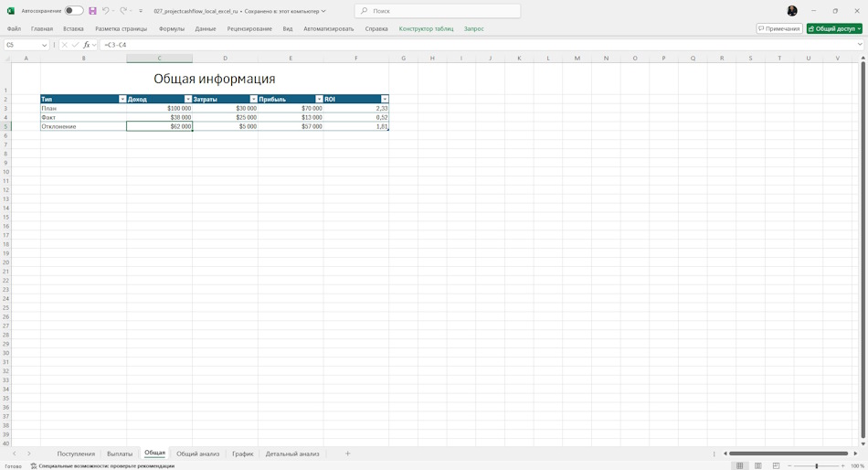Open the Вид ribbon tab
This screenshot has width=868, height=470.
click(x=288, y=29)
